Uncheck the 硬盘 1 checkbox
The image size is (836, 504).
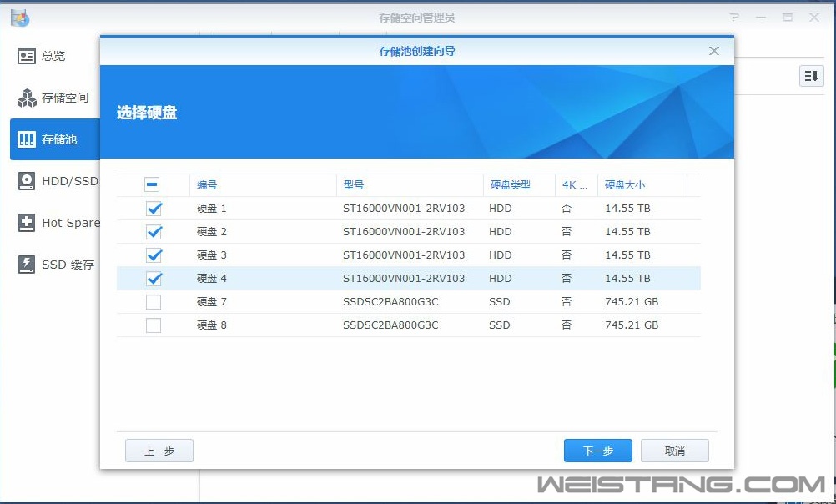click(x=154, y=208)
